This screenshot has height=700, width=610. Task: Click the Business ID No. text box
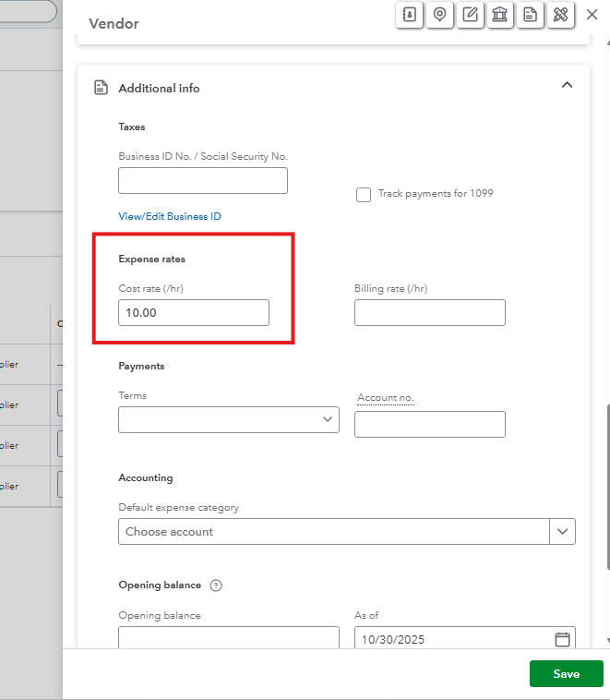[x=203, y=181]
